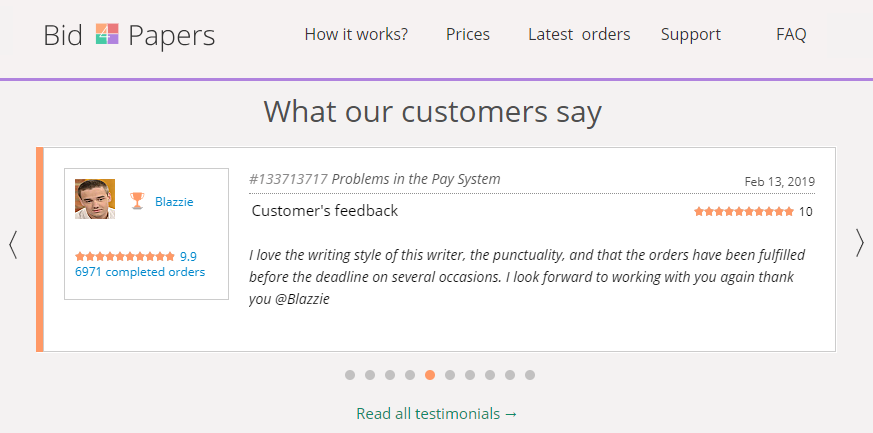Jump to the sixth carousel dot
Viewport: 873px width, 433px height.
(x=450, y=375)
